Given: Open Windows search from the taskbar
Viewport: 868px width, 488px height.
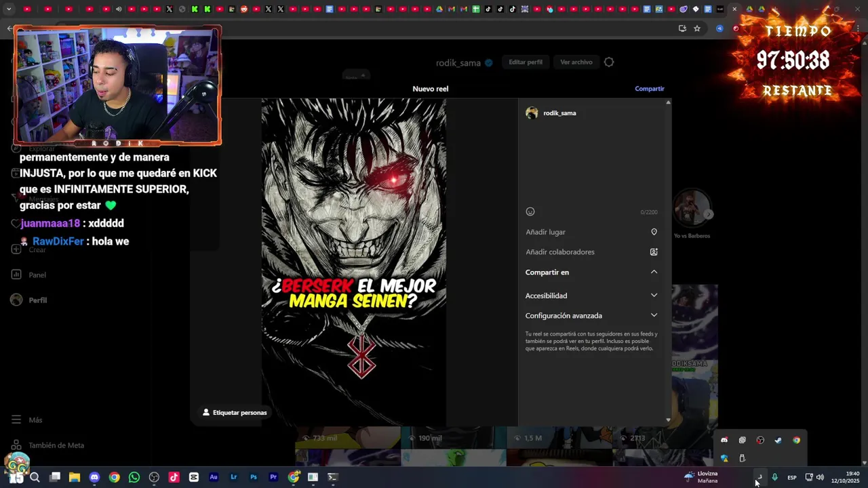Looking at the screenshot, I should [35, 477].
